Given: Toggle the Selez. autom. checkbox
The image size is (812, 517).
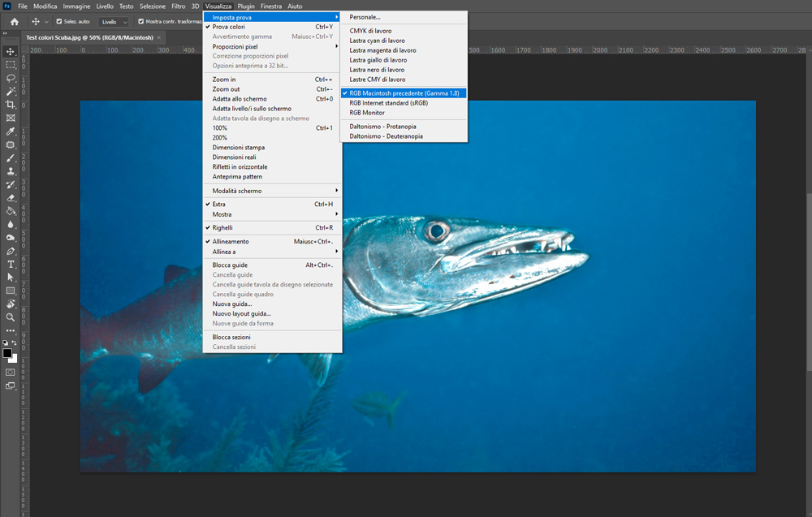Looking at the screenshot, I should click(58, 22).
